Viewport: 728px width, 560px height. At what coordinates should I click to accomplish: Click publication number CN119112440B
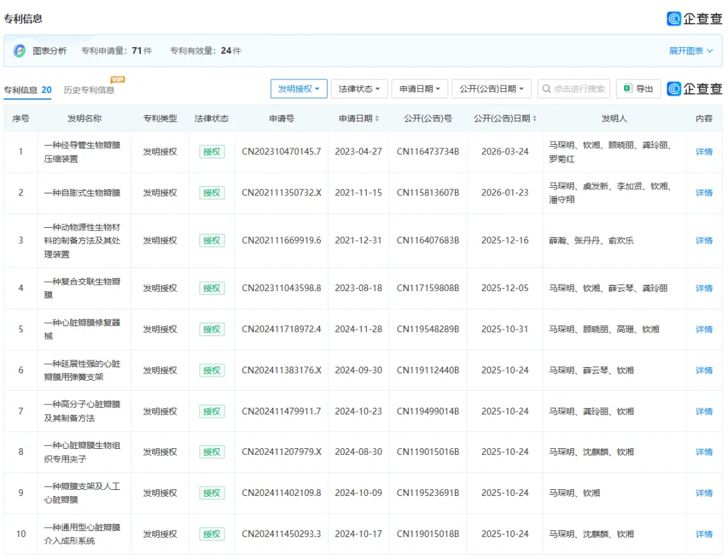pos(427,371)
